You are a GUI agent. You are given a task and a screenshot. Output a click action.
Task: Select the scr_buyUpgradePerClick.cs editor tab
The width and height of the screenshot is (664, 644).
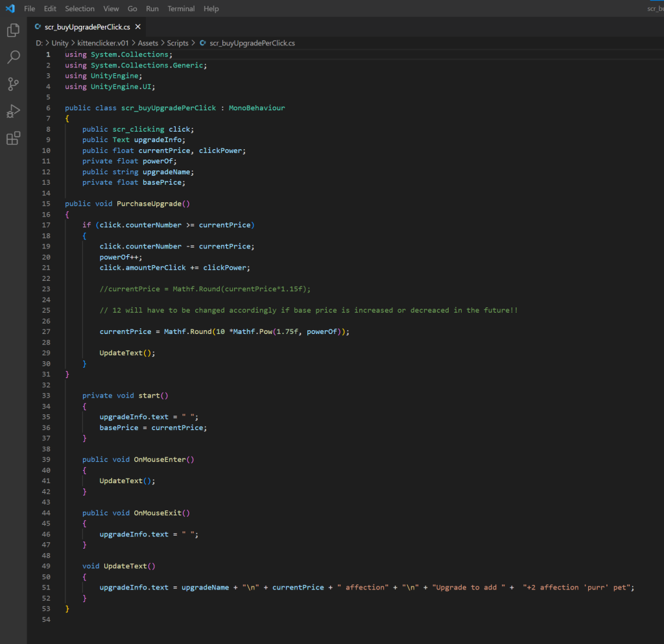point(87,27)
